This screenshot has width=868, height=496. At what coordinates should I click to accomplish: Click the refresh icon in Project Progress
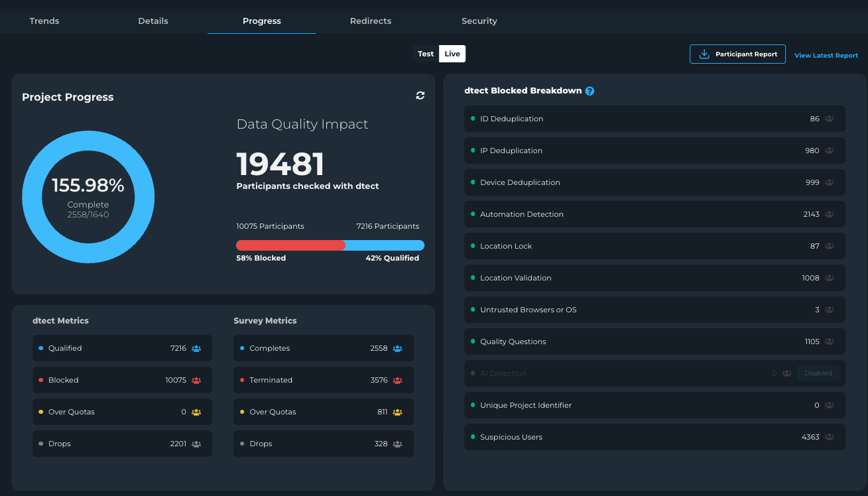(420, 95)
